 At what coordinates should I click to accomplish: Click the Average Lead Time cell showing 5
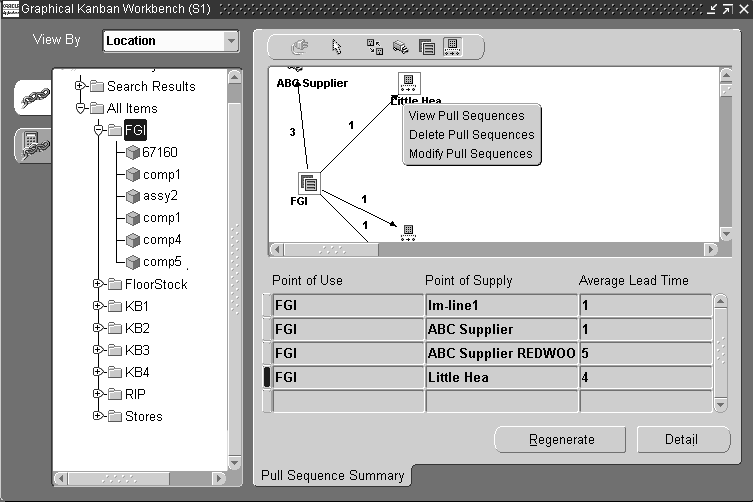click(645, 354)
